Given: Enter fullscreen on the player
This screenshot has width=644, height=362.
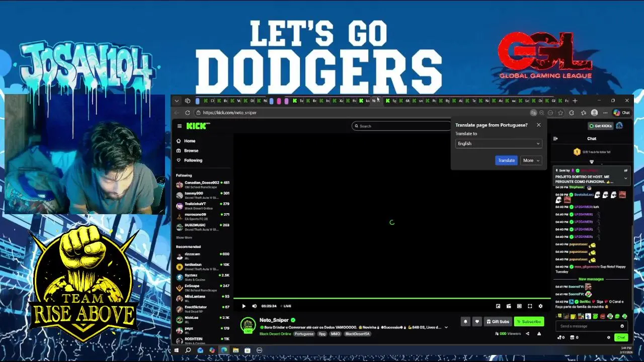Looking at the screenshot, I should 530,306.
